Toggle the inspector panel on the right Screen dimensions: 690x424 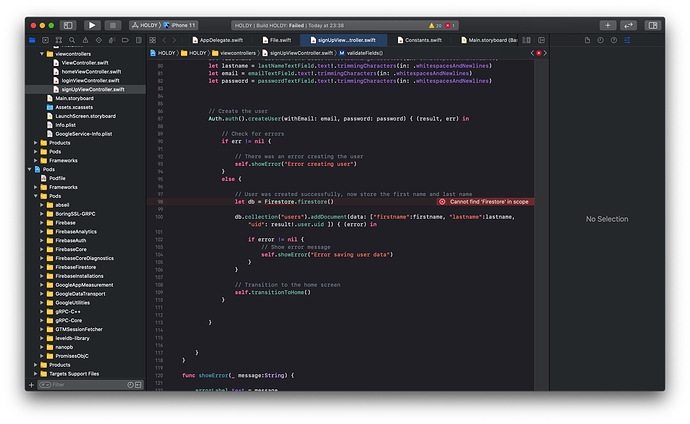tap(653, 26)
